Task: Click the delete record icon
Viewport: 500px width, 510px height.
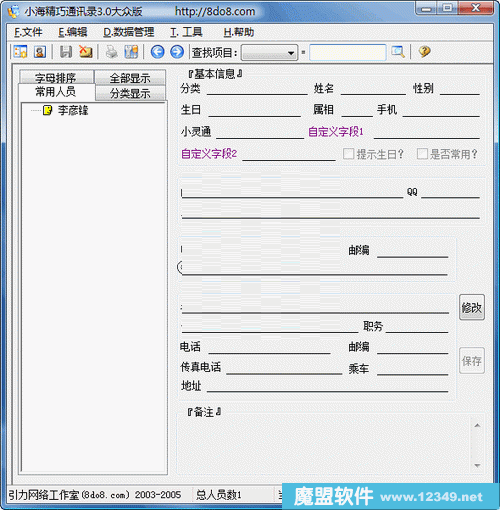Action: point(86,52)
